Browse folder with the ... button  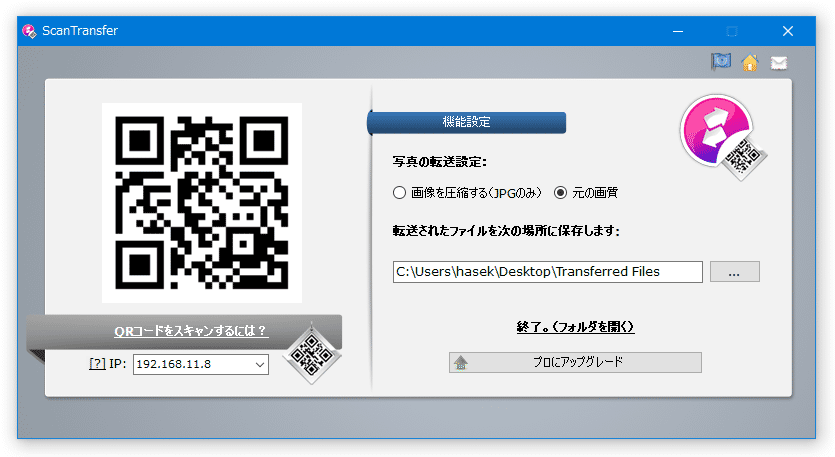pyautogui.click(x=734, y=272)
